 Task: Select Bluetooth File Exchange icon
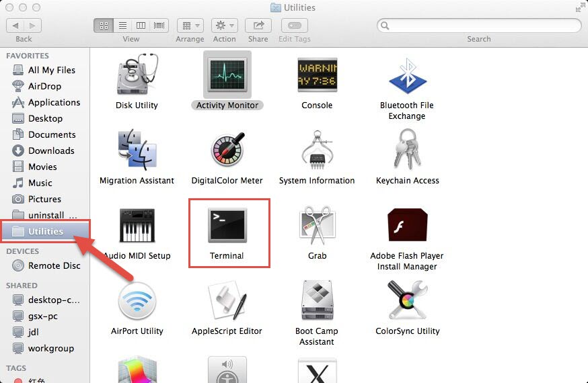407,76
